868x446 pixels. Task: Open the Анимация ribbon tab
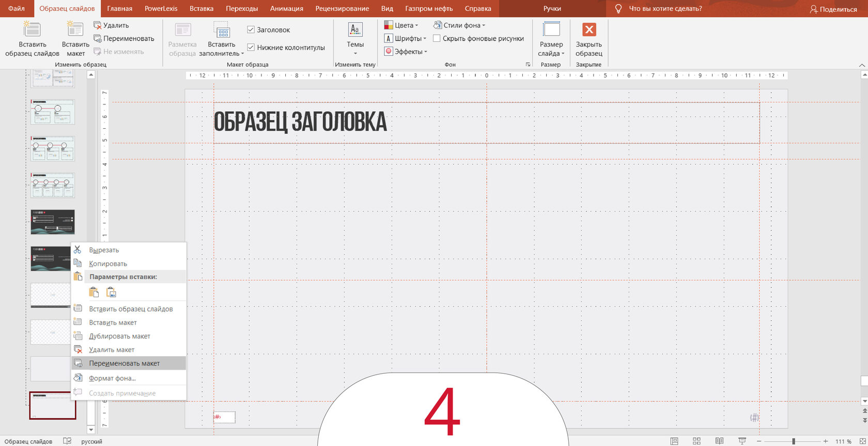[287, 8]
